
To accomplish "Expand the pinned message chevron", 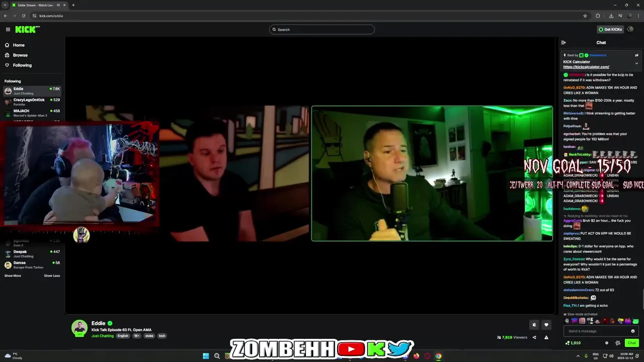I will pyautogui.click(x=636, y=63).
